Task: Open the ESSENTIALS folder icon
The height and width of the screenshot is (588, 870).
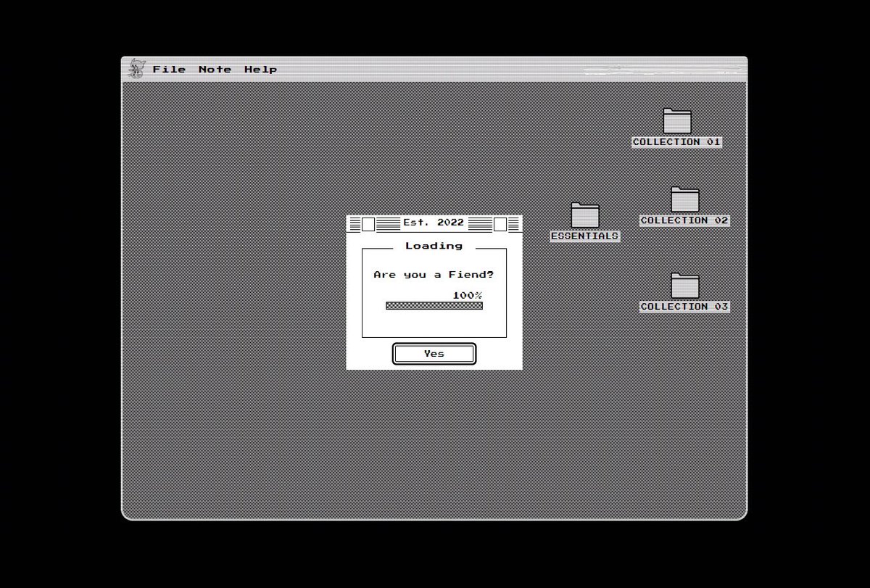Action: coord(585,215)
